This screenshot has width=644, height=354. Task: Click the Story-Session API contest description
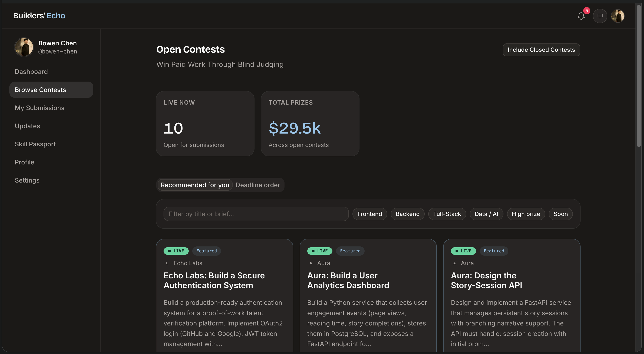pyautogui.click(x=511, y=323)
